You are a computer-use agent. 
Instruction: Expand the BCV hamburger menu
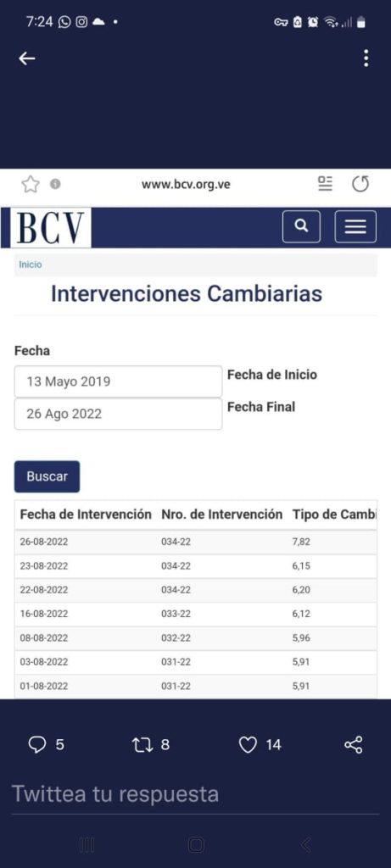[355, 226]
